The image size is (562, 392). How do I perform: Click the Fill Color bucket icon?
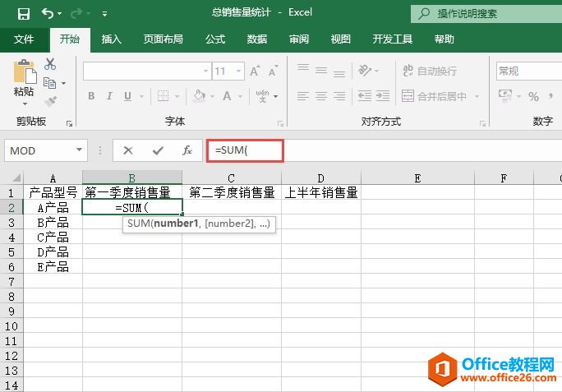(200, 96)
